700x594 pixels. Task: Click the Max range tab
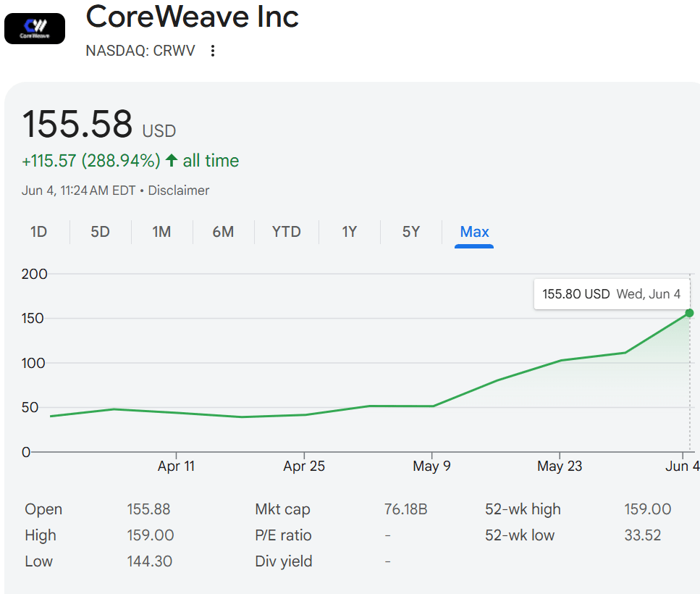click(x=474, y=232)
